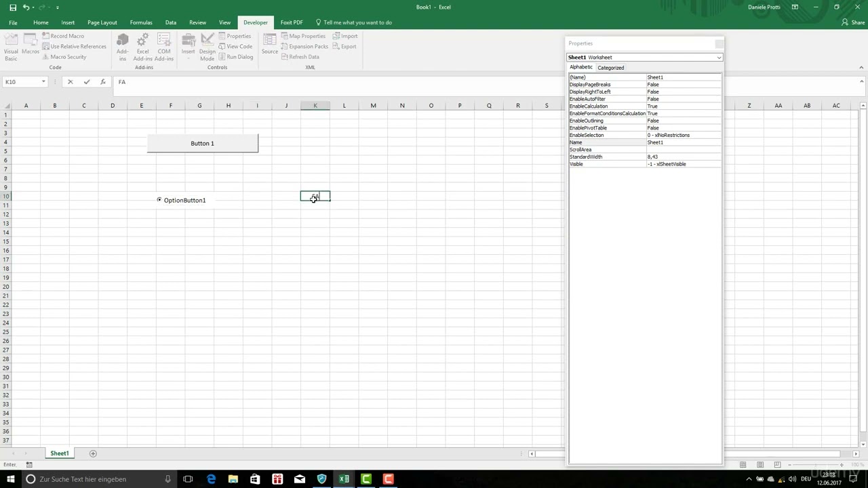Click the EnableAutoFilter property value
The width and height of the screenshot is (868, 488).
coord(684,99)
